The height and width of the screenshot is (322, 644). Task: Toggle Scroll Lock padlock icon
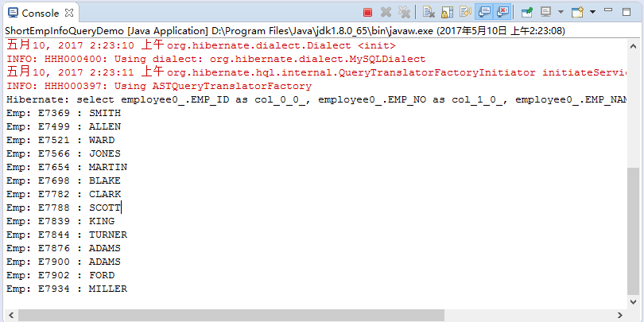click(447, 12)
